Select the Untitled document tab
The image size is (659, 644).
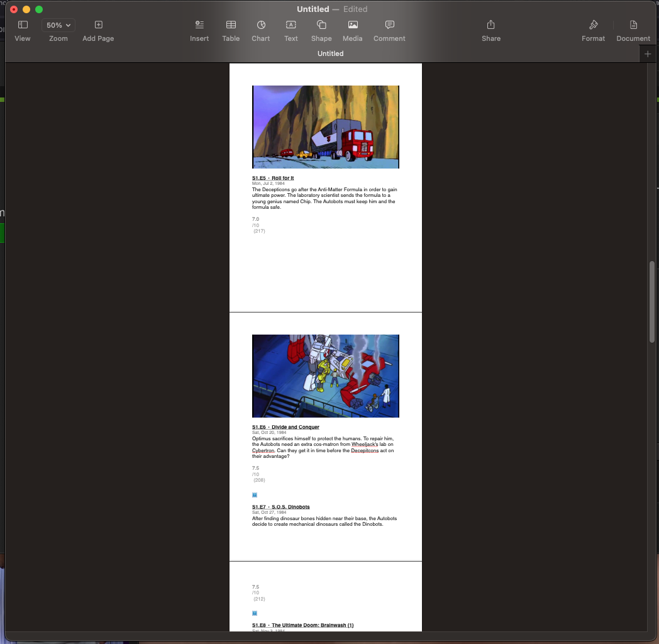[330, 53]
